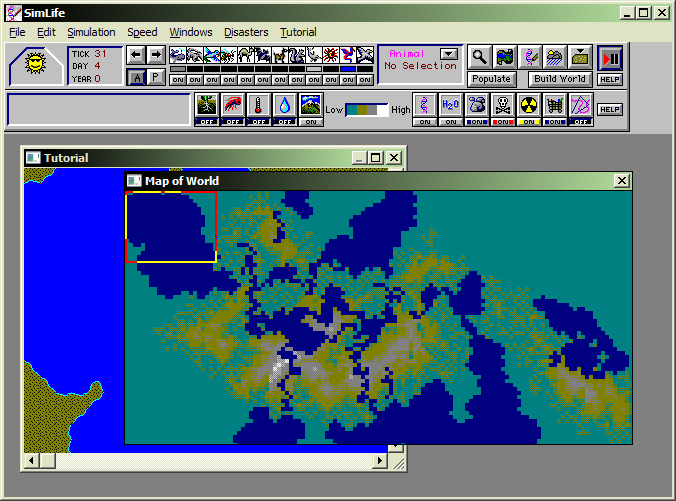Image resolution: width=676 pixels, height=501 pixels.
Task: Toggle the ON switch under the mountain icon
Action: [310, 122]
